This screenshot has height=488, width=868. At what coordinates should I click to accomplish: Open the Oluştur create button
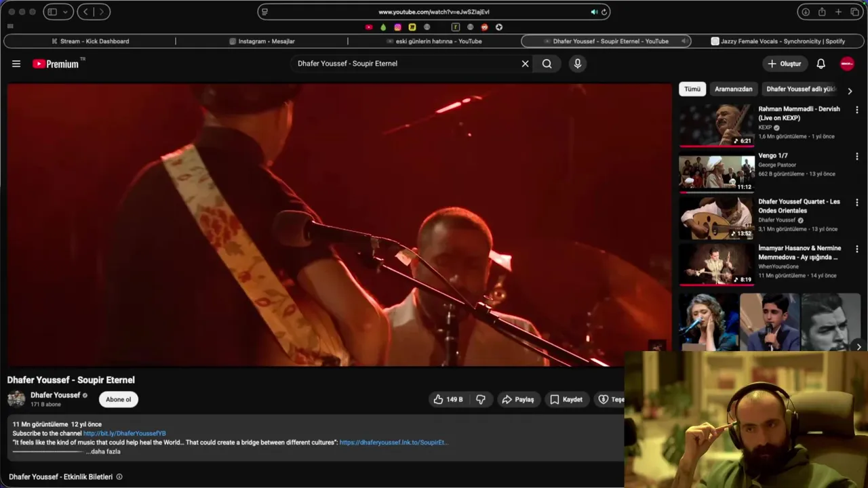pos(785,64)
